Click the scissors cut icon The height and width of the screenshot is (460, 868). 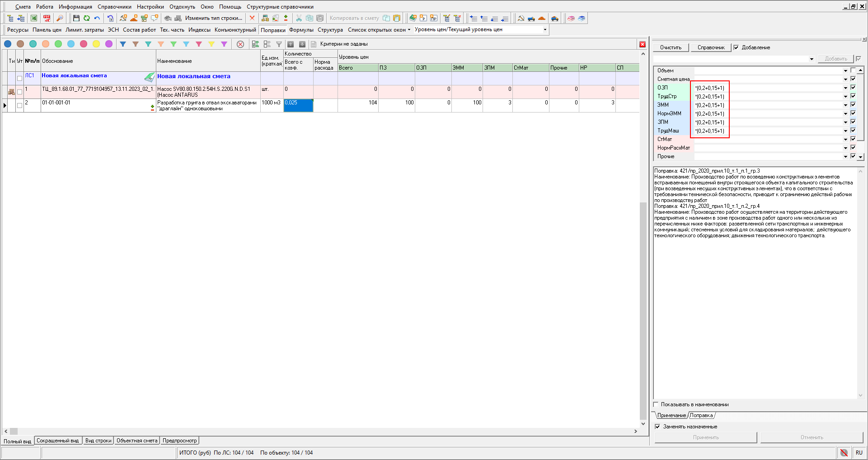click(x=299, y=18)
